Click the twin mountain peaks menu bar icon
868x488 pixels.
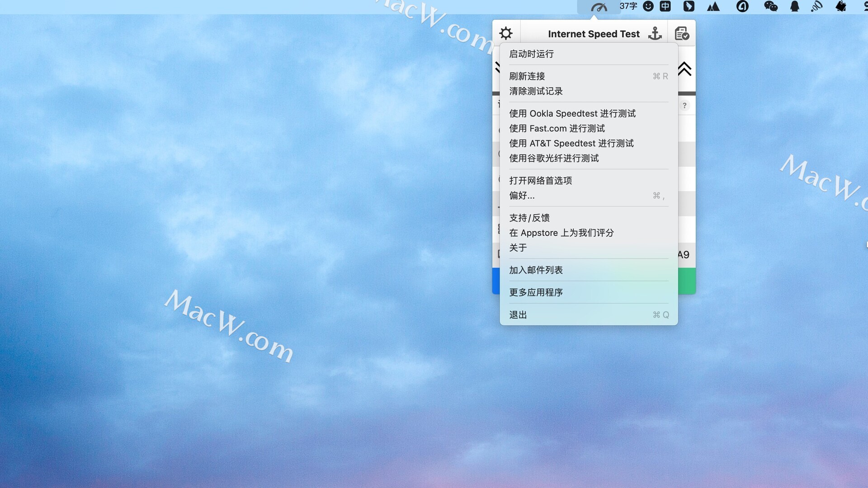[713, 7]
